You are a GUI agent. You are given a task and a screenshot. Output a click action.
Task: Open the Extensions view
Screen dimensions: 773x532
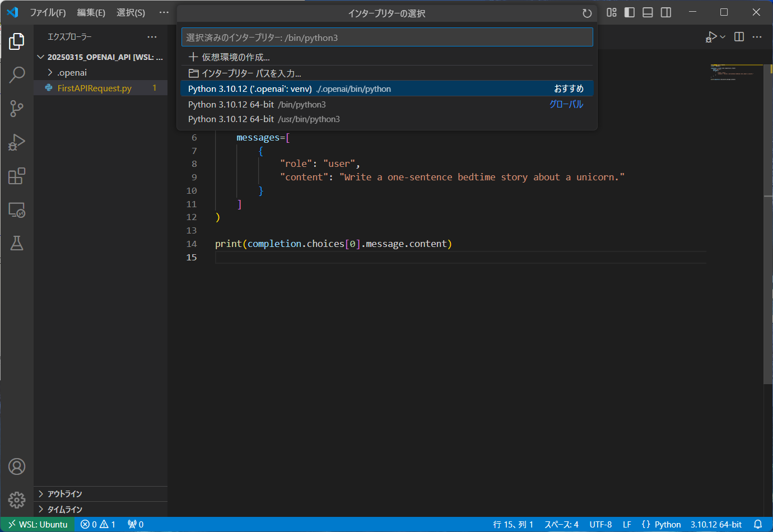coord(17,176)
